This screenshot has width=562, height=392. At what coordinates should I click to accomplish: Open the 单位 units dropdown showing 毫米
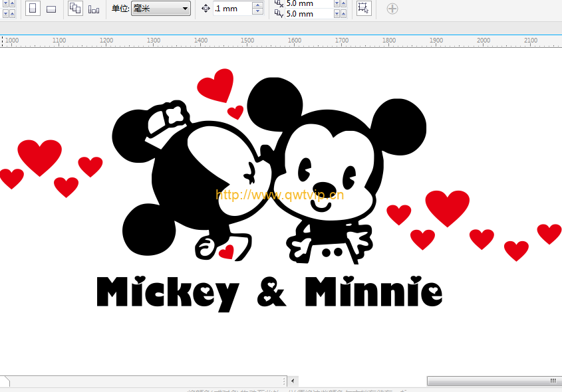(x=161, y=8)
